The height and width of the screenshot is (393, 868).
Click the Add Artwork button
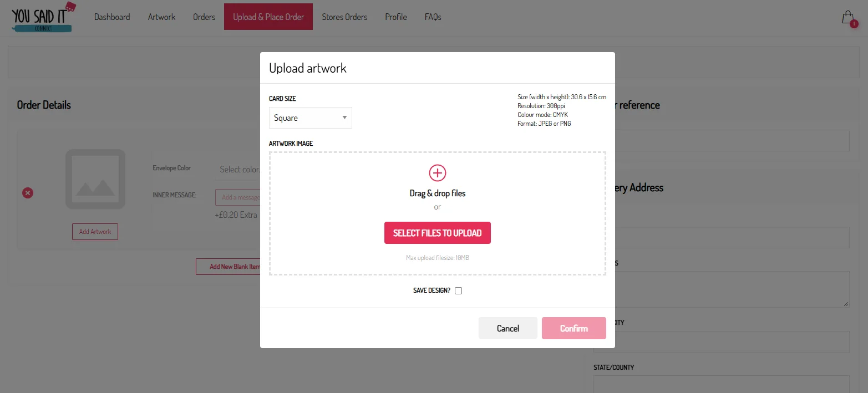[95, 232]
